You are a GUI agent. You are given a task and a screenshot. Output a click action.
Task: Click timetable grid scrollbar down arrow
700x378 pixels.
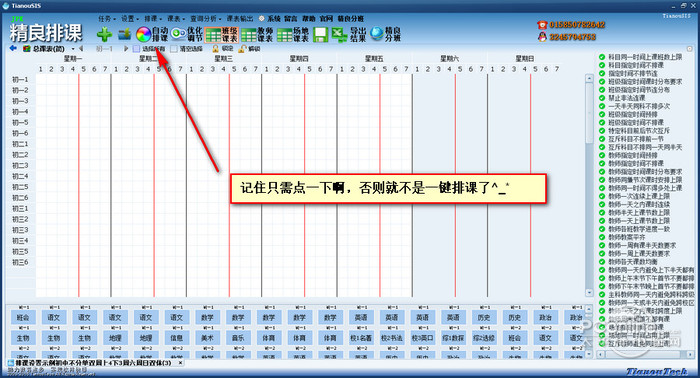pos(589,293)
